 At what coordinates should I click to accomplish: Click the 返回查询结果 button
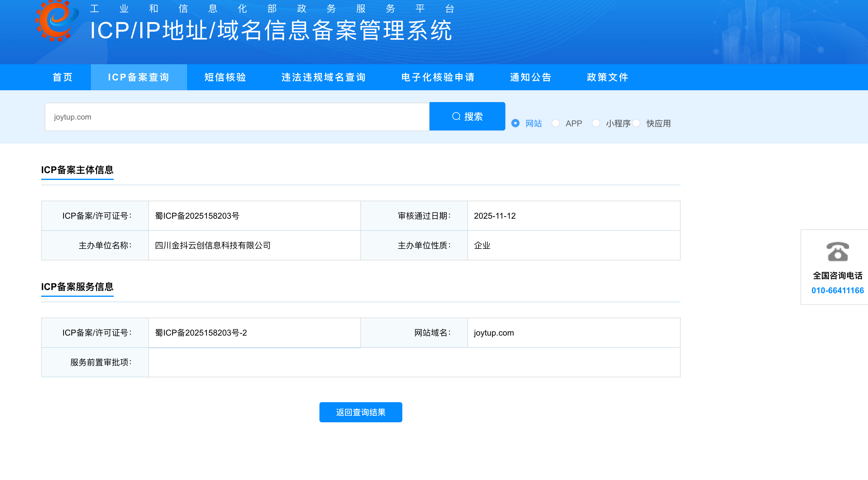pyautogui.click(x=361, y=412)
